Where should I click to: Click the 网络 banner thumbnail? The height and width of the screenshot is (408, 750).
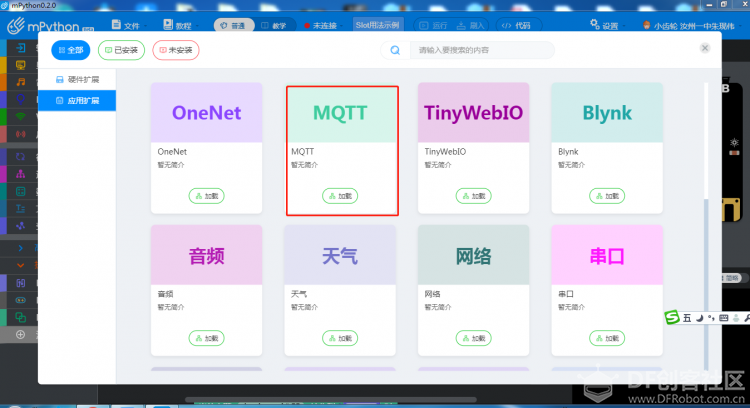[474, 255]
